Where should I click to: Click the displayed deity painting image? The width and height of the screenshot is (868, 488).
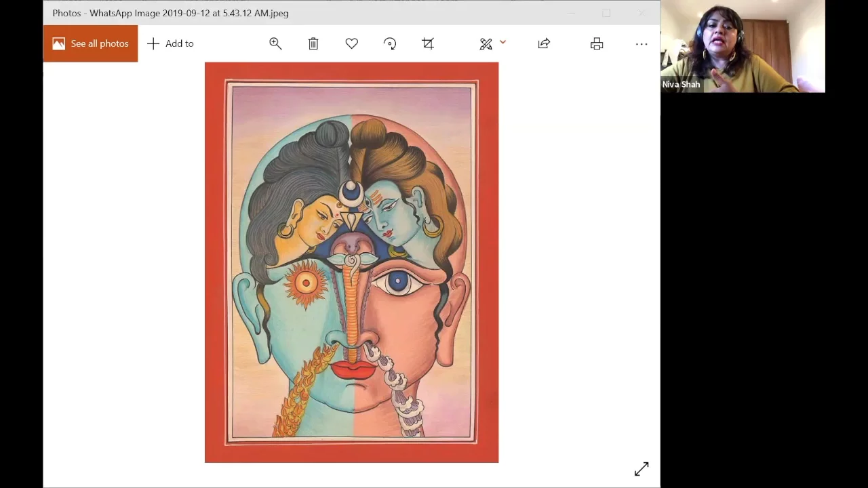(x=351, y=262)
